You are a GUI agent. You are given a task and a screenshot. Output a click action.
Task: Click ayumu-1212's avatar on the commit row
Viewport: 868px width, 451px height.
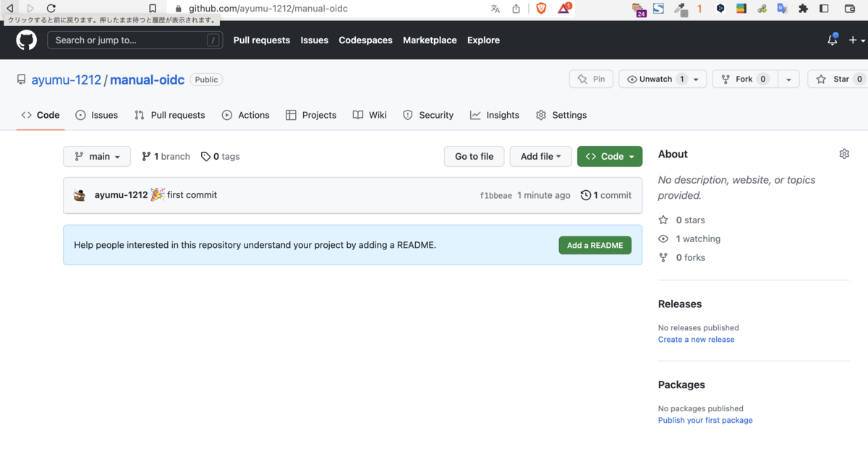point(80,194)
